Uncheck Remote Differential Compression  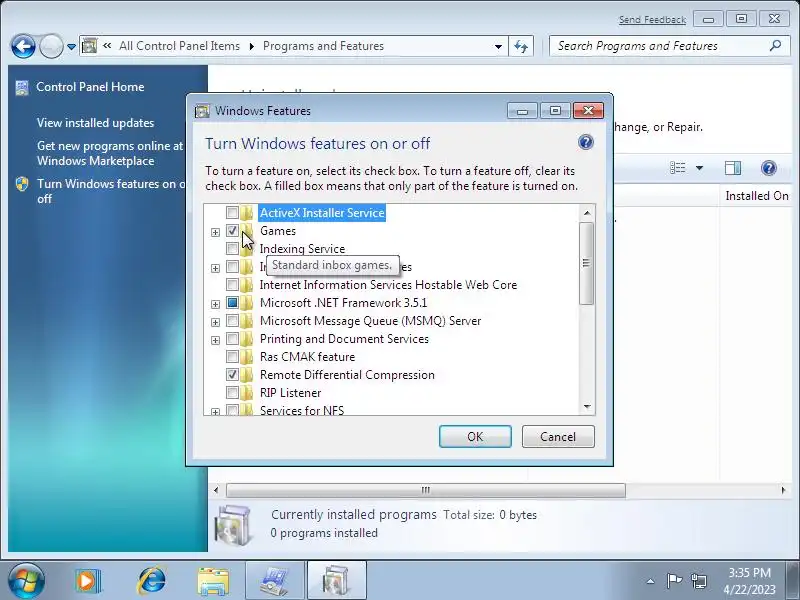[x=232, y=374]
